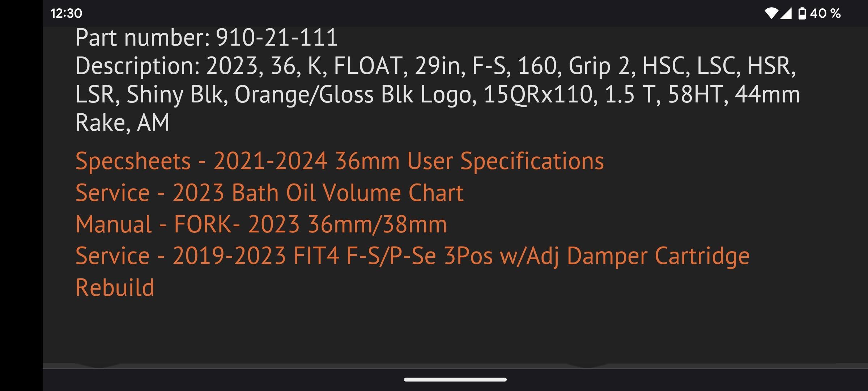The height and width of the screenshot is (391, 868).
Task: Tap the "Rake, AM" text
Action: point(122,122)
